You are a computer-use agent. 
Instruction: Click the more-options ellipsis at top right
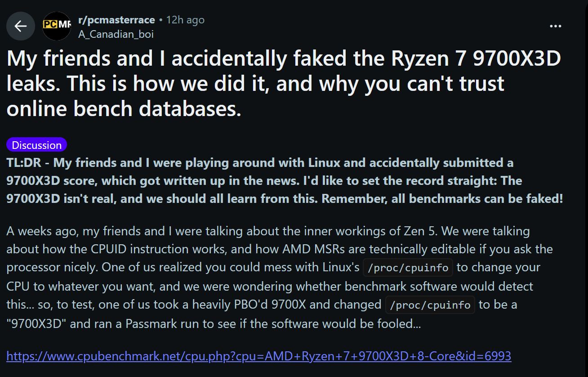(556, 26)
